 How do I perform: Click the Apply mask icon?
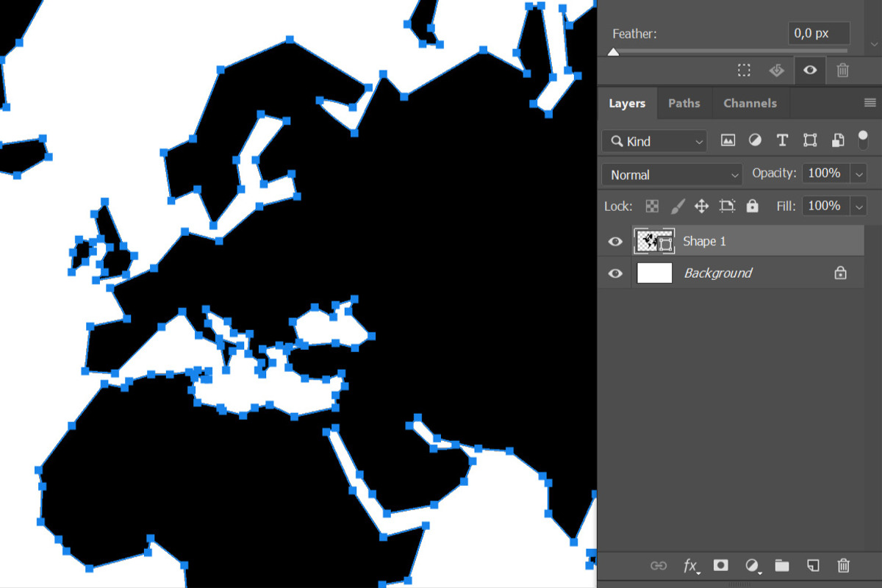coord(777,71)
